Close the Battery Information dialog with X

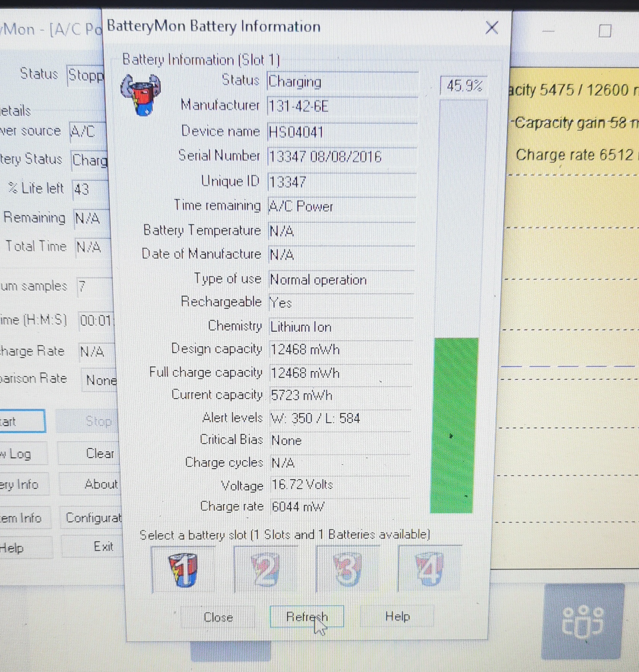point(492,27)
